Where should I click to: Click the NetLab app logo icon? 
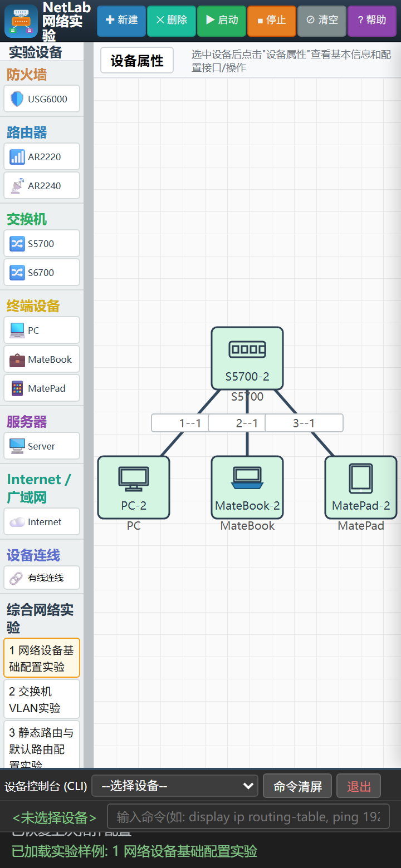pyautogui.click(x=21, y=21)
